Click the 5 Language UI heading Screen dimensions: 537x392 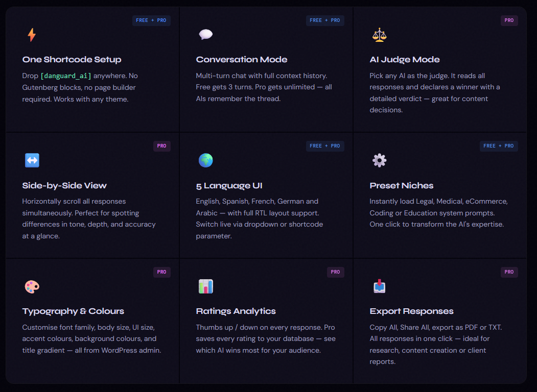(229, 186)
